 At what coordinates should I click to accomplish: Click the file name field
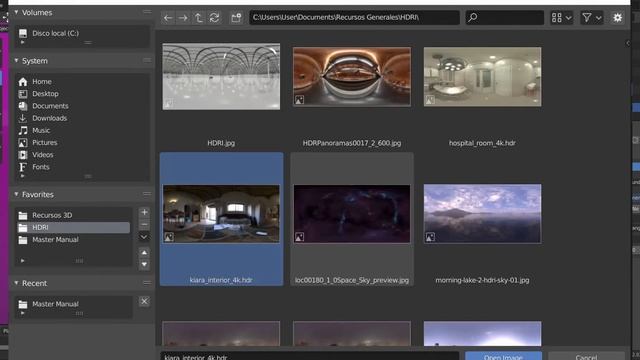310,356
